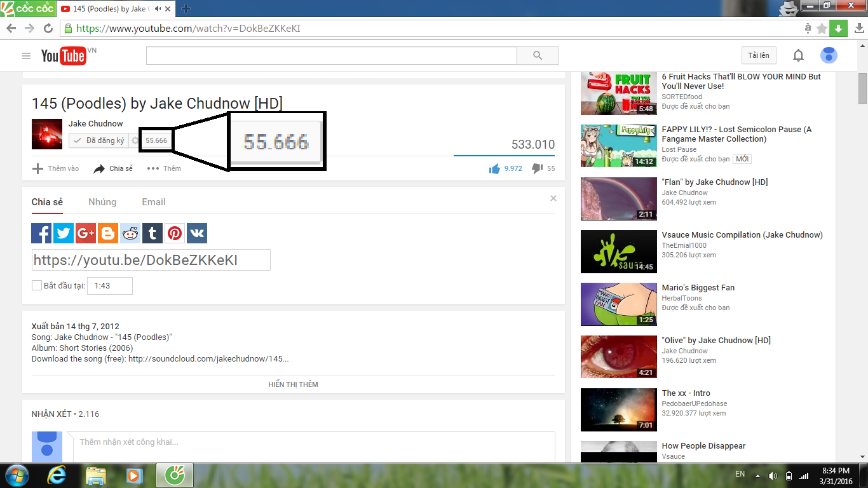The image size is (868, 488).
Task: Share to Twitter
Action: 64,233
